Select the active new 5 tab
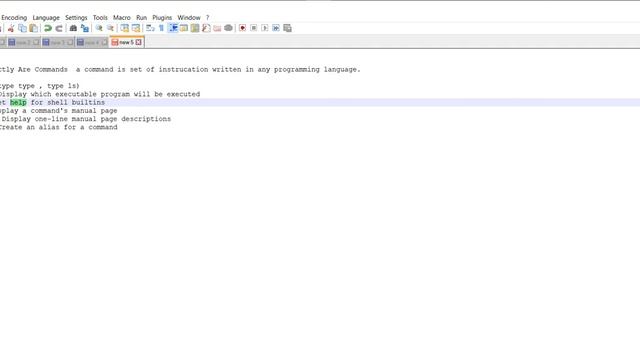Screen dimensions: 640x360 tap(126, 42)
